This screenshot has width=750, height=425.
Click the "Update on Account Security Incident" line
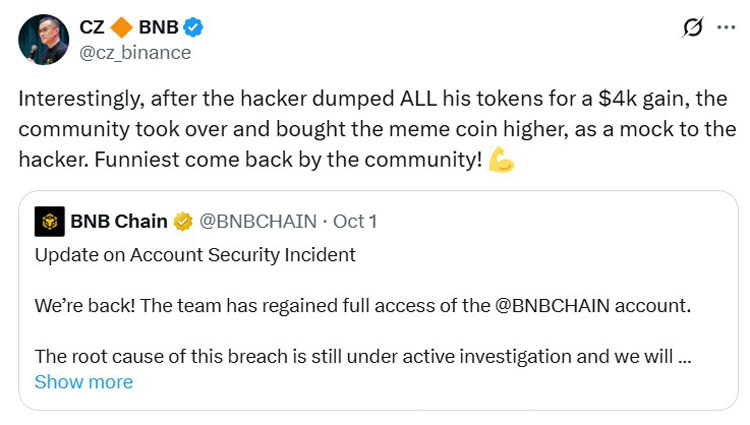[x=195, y=255]
